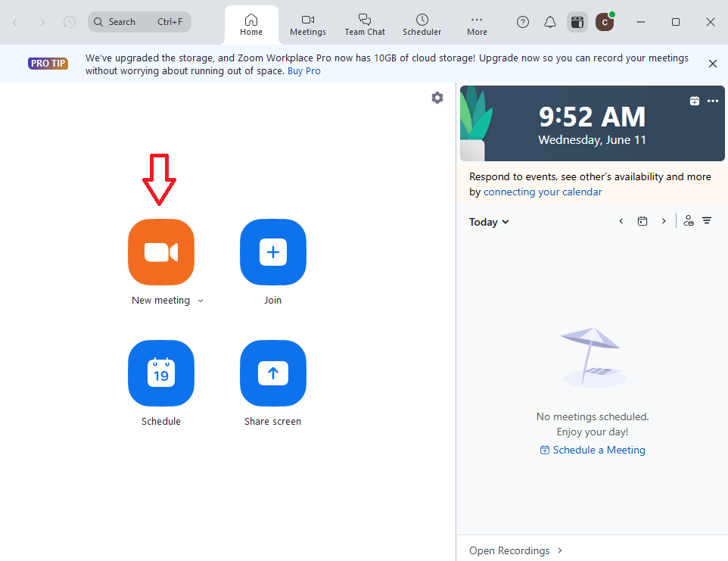This screenshot has height=561, width=728.
Task: Click the Schedule a Meeting link
Action: pos(593,450)
